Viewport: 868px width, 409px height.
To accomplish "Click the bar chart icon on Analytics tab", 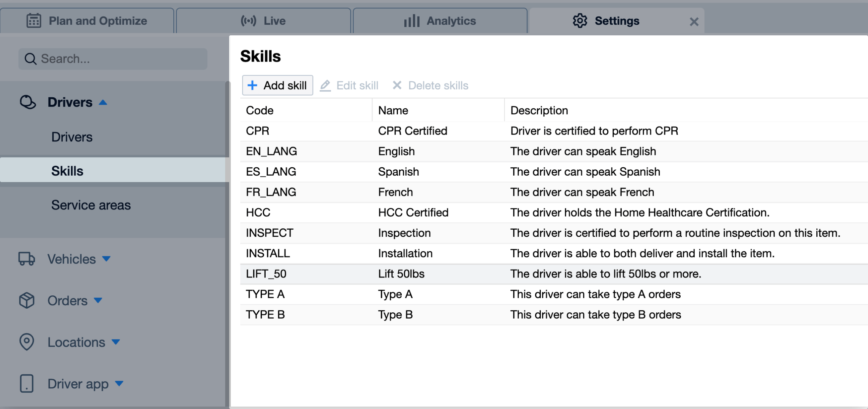I will tap(411, 21).
